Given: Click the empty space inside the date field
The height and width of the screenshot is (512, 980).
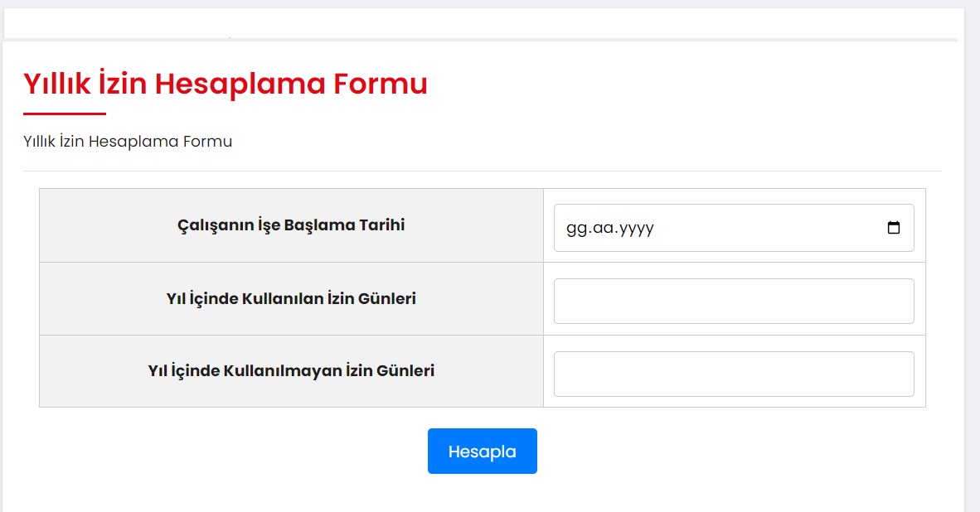Looking at the screenshot, I should point(763,228).
